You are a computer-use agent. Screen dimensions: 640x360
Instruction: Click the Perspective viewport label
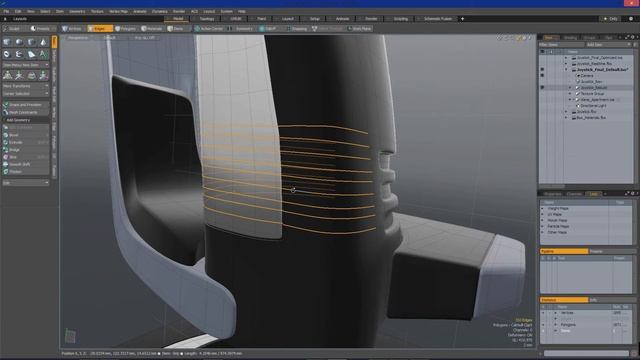click(78, 38)
